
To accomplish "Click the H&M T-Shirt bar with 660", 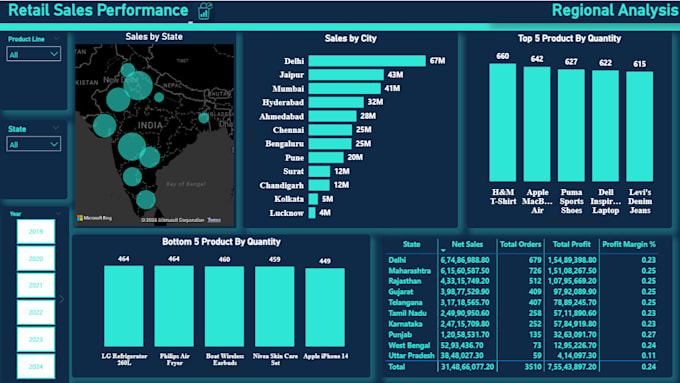I will [503, 122].
